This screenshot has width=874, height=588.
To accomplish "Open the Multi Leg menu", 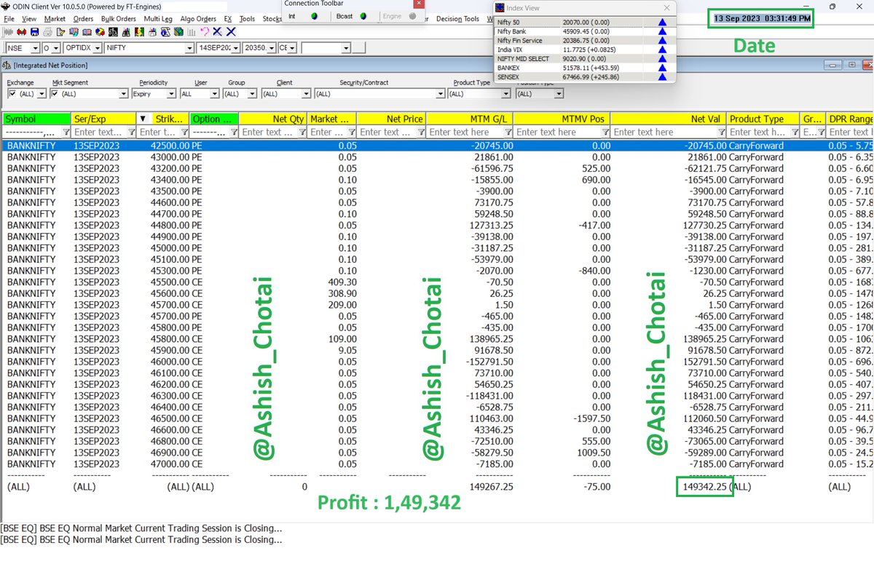I will coord(157,19).
